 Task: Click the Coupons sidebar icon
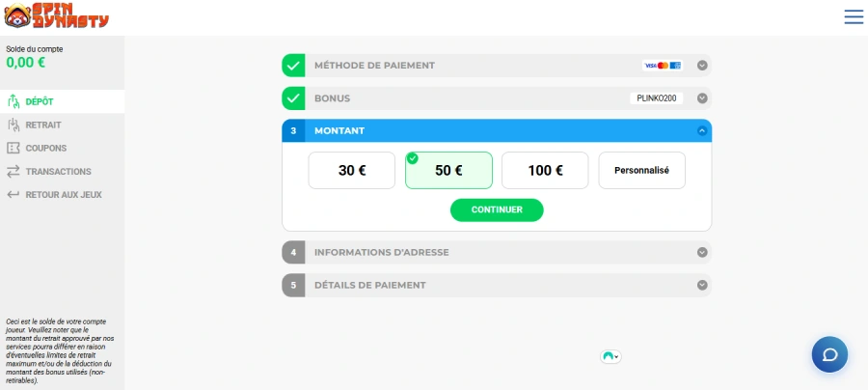click(14, 148)
